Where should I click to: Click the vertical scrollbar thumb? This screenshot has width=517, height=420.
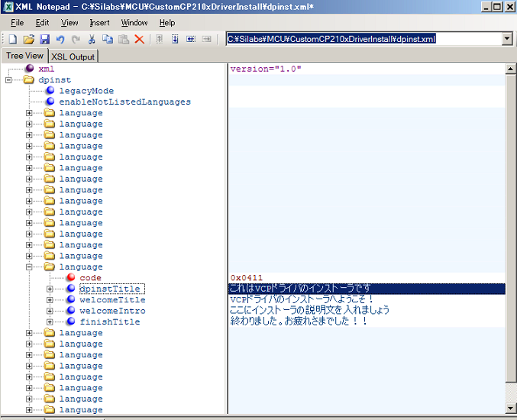510,228
